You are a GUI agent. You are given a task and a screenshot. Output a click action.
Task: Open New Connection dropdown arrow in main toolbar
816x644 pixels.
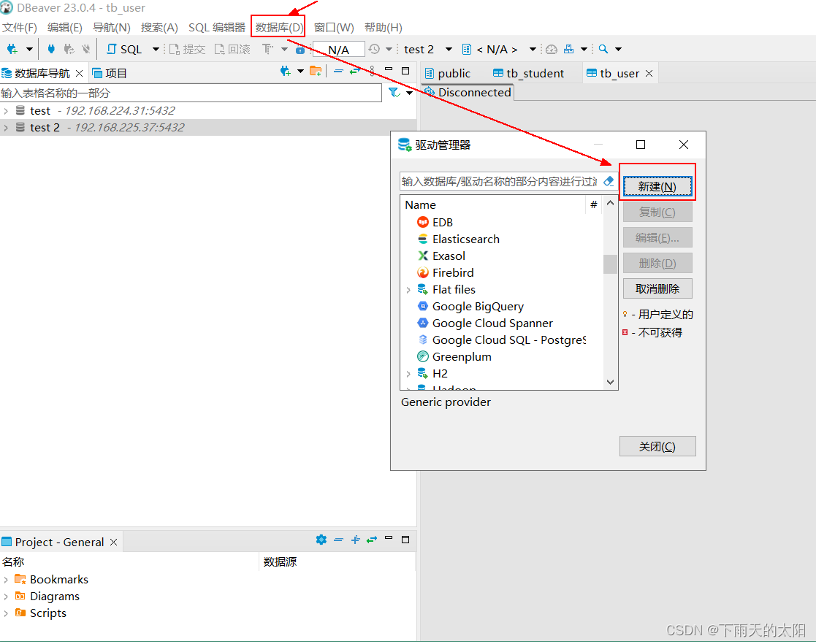pos(30,50)
